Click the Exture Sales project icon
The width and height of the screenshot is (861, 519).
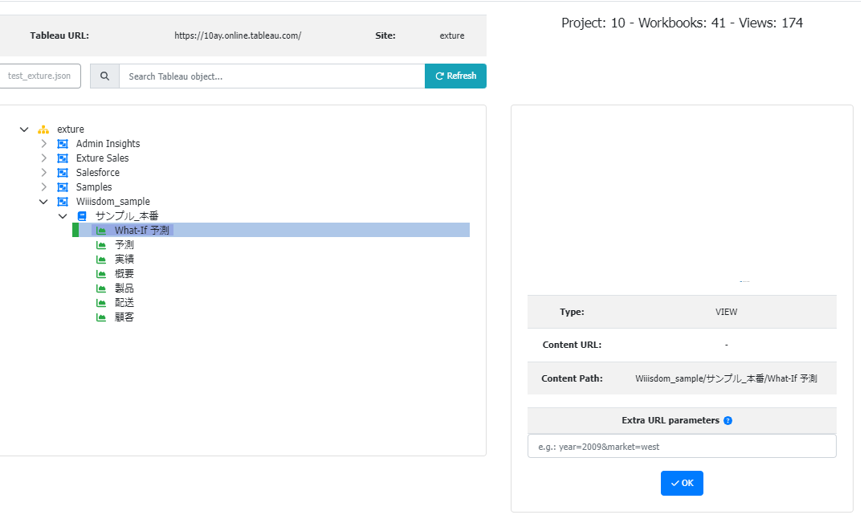click(x=63, y=158)
